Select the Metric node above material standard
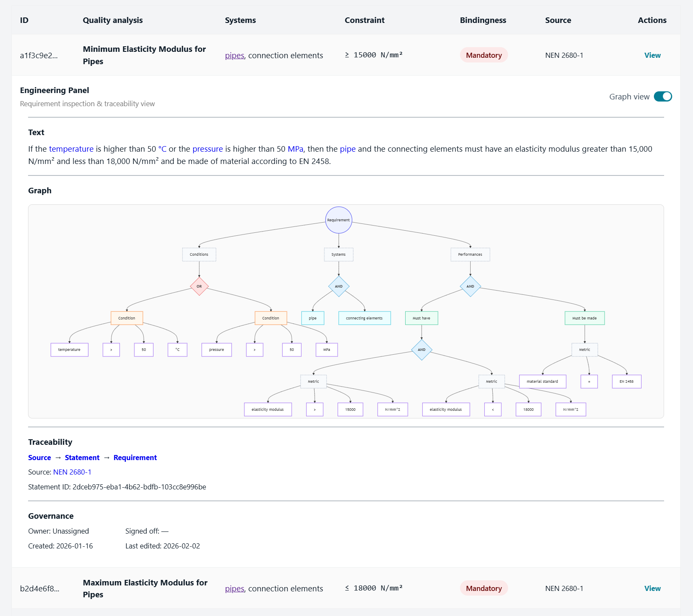Image resolution: width=693 pixels, height=616 pixels. coord(585,350)
